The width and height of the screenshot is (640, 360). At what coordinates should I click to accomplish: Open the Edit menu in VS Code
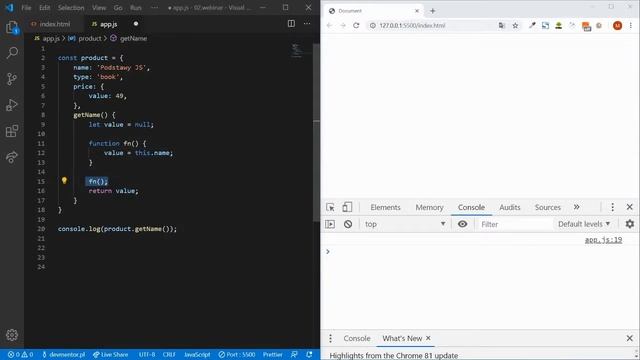pyautogui.click(x=44, y=8)
